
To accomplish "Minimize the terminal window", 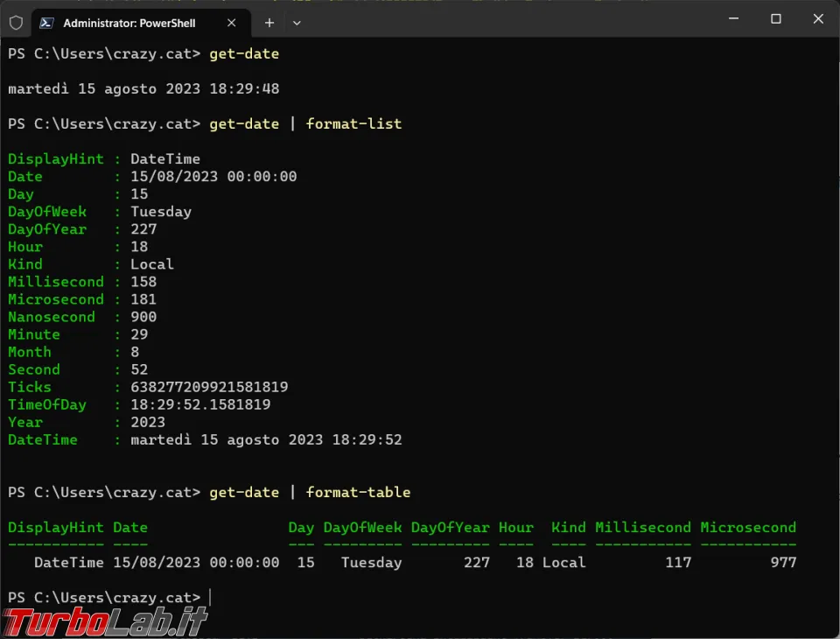I will pyautogui.click(x=734, y=18).
